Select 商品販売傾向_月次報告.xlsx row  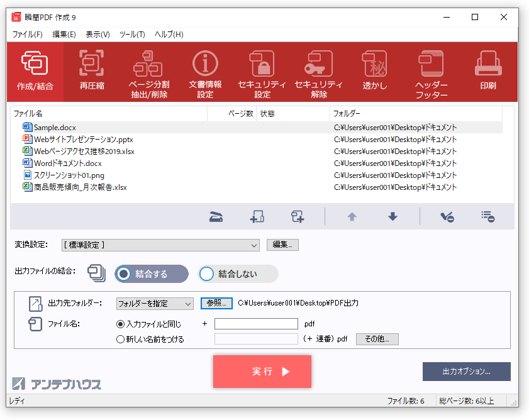(x=257, y=187)
